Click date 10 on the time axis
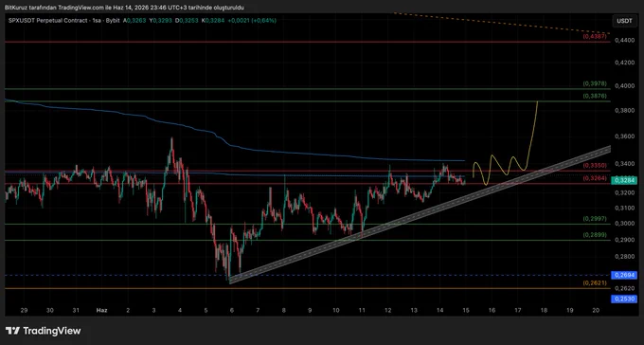 [x=336, y=311]
